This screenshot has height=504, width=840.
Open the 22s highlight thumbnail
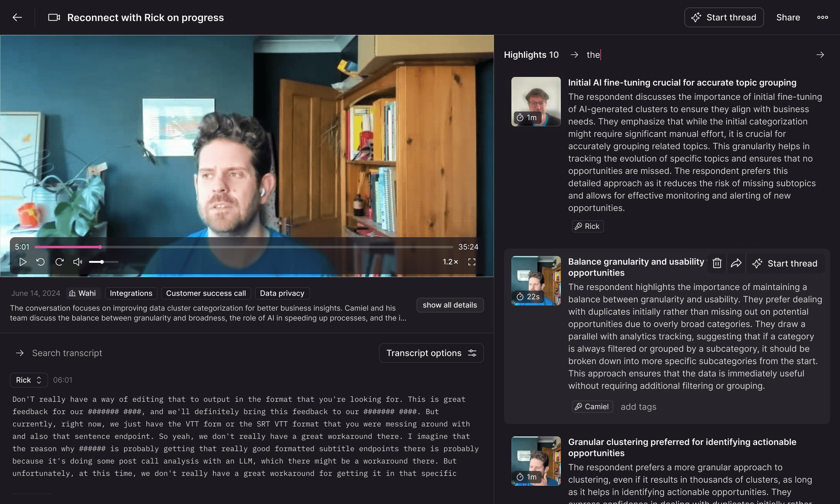tap(536, 281)
